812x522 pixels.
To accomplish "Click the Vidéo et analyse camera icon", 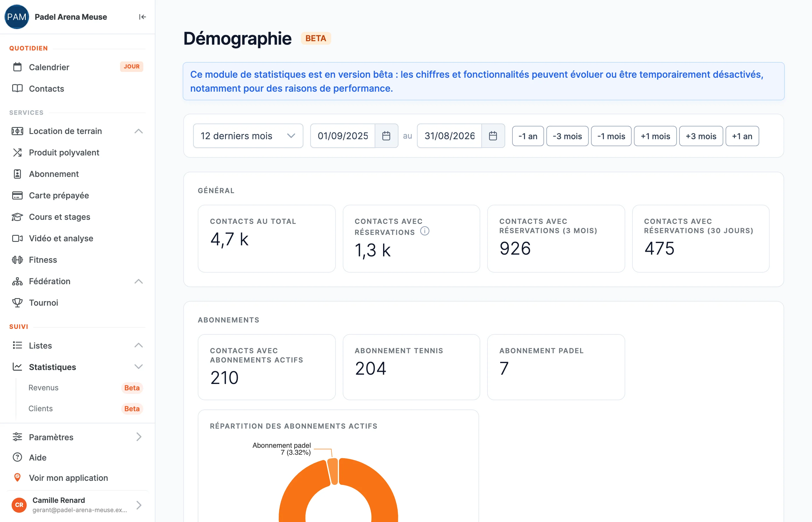I will (17, 238).
